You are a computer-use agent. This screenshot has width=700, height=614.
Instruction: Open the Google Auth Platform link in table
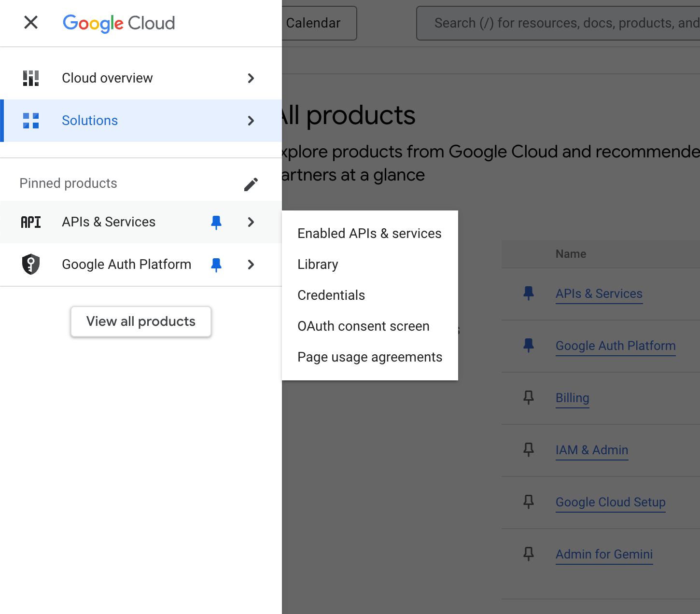pos(616,346)
